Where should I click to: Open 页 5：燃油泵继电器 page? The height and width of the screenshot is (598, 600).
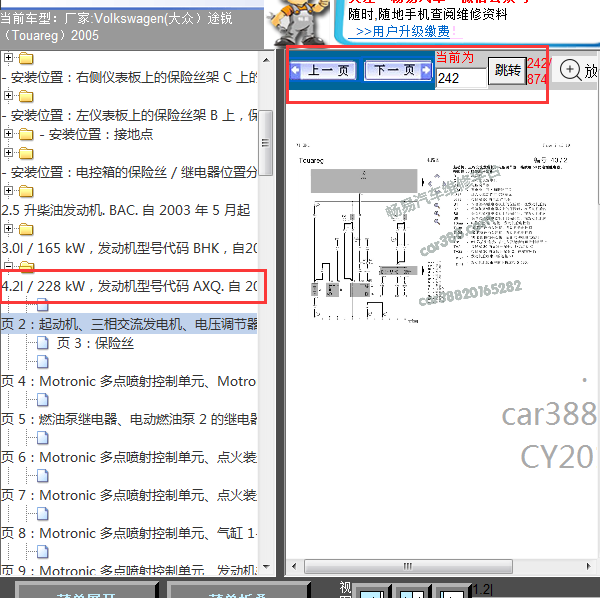point(129,419)
